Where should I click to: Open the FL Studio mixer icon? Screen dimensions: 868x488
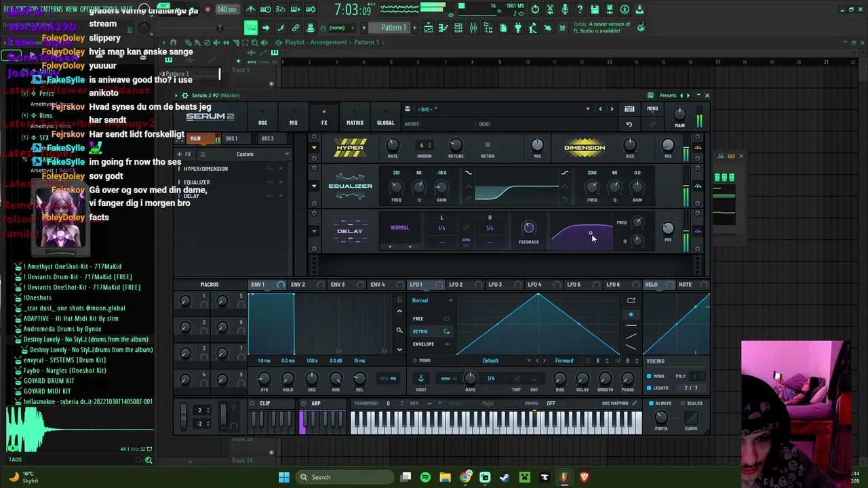[473, 28]
